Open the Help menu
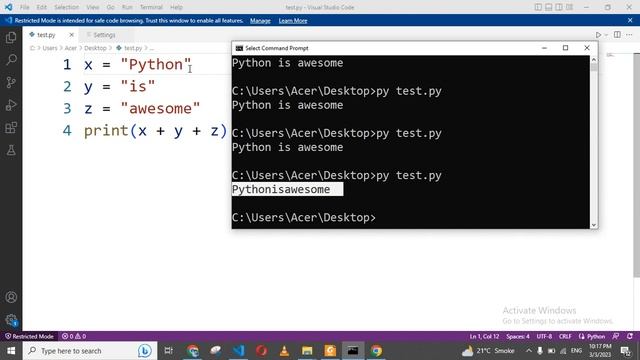The width and height of the screenshot is (640, 360). pyautogui.click(x=176, y=7)
